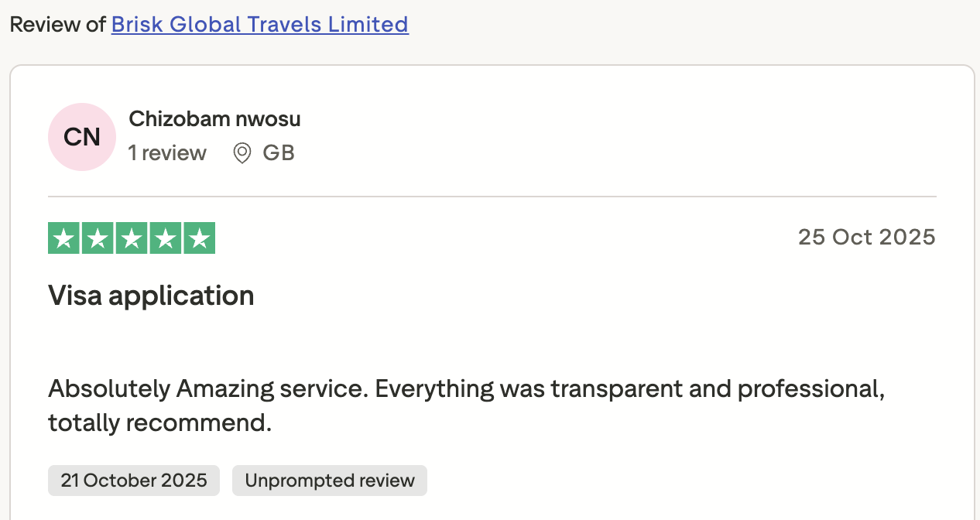
Task: Select the first green star in the rating
Action: point(63,238)
